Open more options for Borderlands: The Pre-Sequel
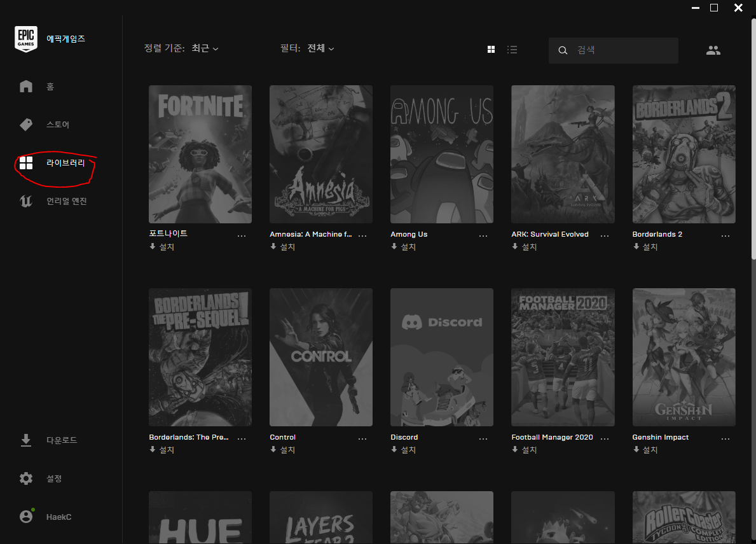Viewport: 756px width, 544px height. pyautogui.click(x=242, y=439)
